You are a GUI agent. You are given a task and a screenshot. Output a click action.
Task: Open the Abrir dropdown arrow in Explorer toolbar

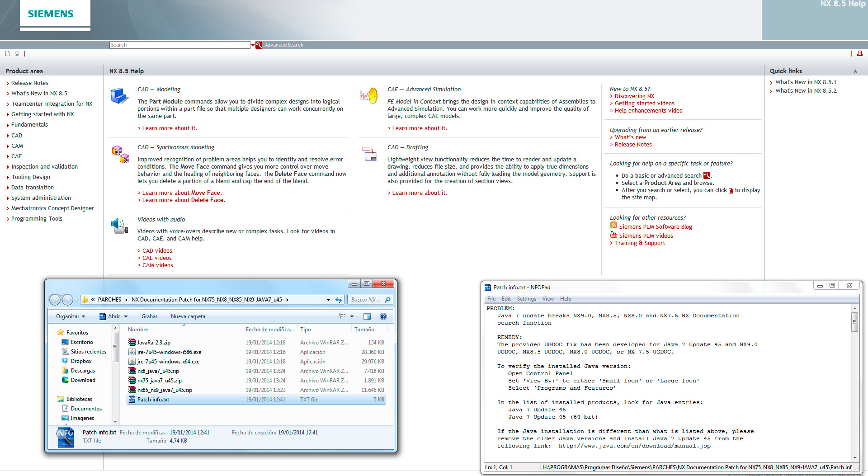pos(126,316)
